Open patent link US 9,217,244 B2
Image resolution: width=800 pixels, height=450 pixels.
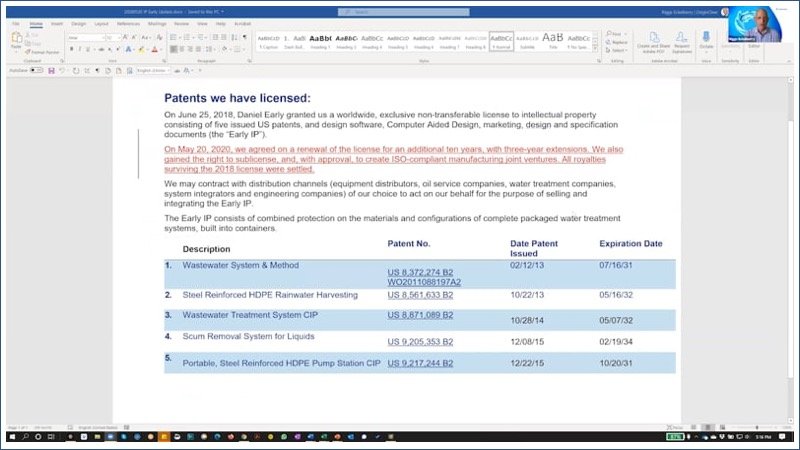(x=420, y=363)
